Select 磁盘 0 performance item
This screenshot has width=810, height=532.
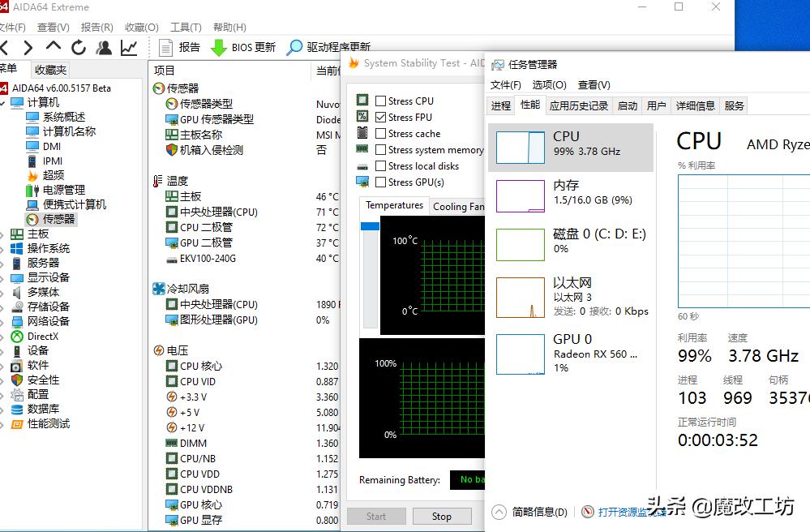570,244
